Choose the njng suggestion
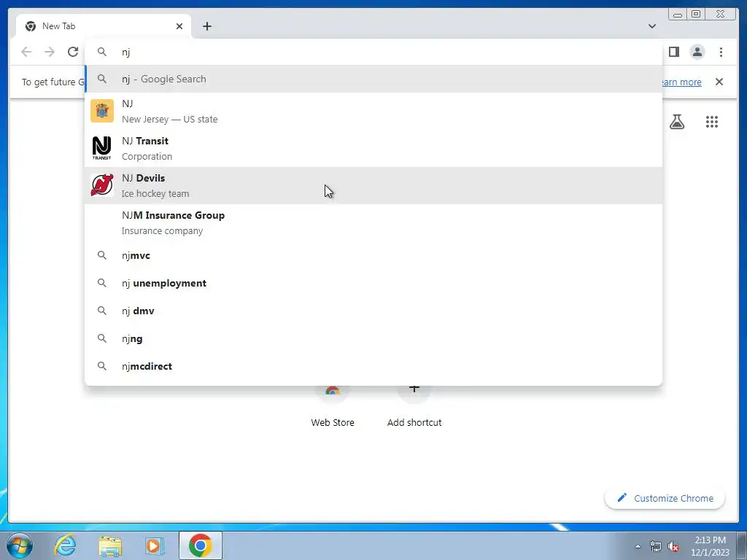 click(x=373, y=338)
